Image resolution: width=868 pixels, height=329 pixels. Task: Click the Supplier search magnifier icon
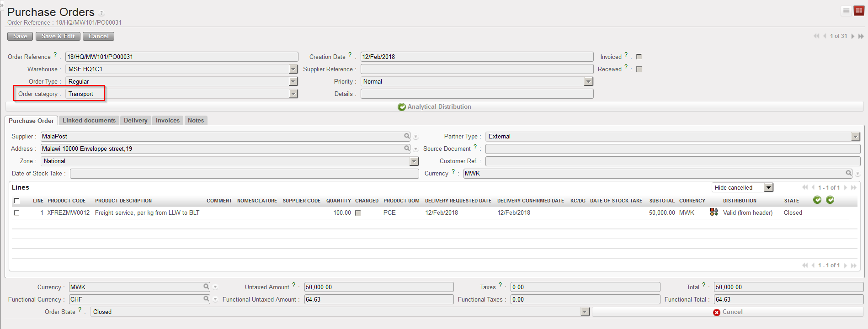click(407, 136)
